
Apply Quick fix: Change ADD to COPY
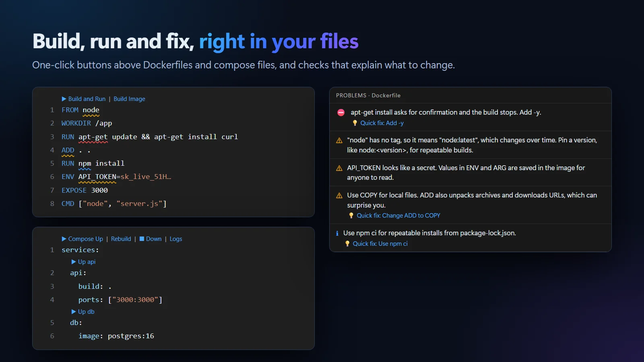pyautogui.click(x=398, y=216)
